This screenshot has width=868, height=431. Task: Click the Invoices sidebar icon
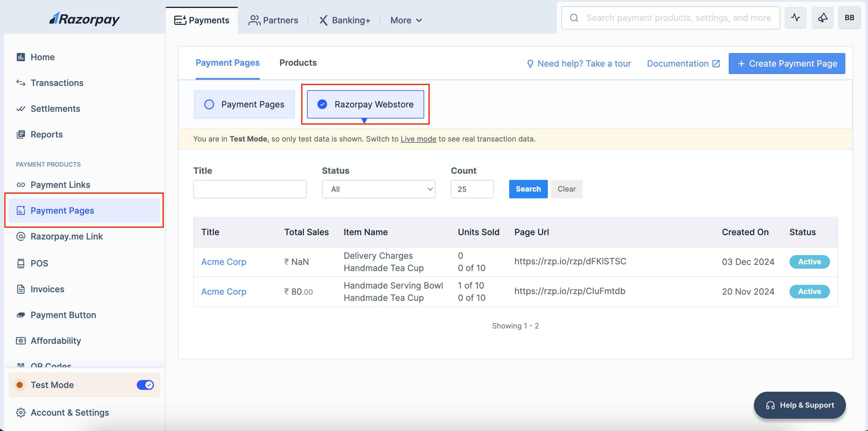coord(21,289)
